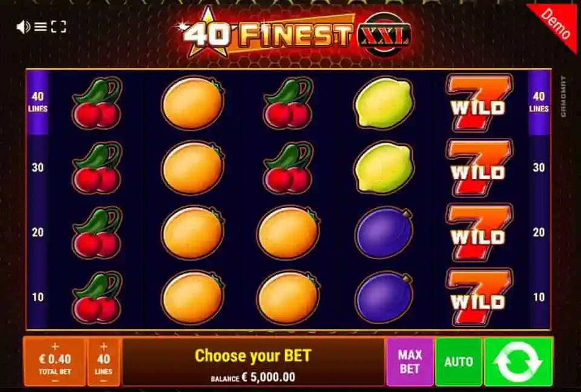Choose 20 lines on right panel
Image resolution: width=581 pixels, height=392 pixels.
pos(539,232)
